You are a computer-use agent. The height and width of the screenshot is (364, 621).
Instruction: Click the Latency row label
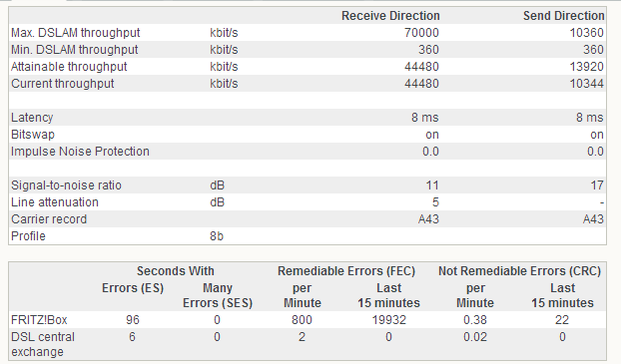pos(32,118)
